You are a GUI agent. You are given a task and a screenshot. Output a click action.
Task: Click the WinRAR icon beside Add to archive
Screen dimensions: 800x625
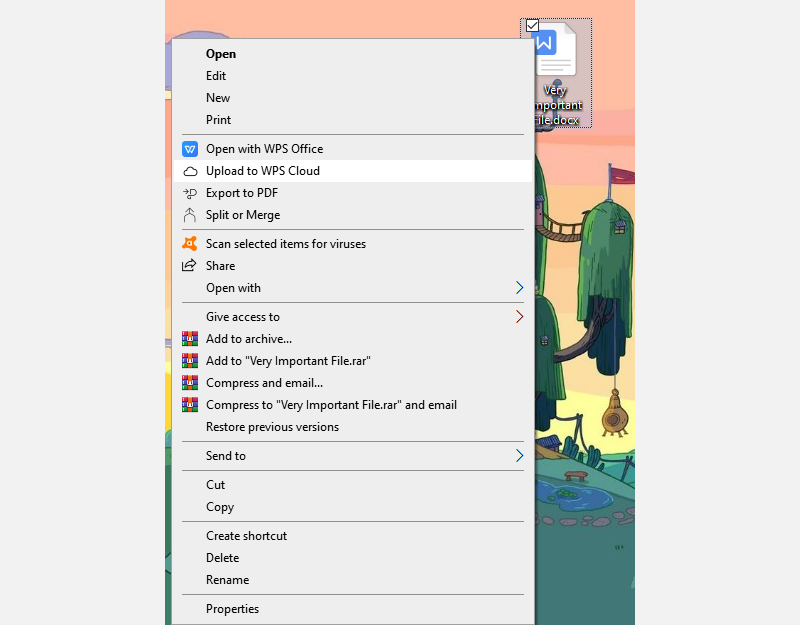coord(190,339)
